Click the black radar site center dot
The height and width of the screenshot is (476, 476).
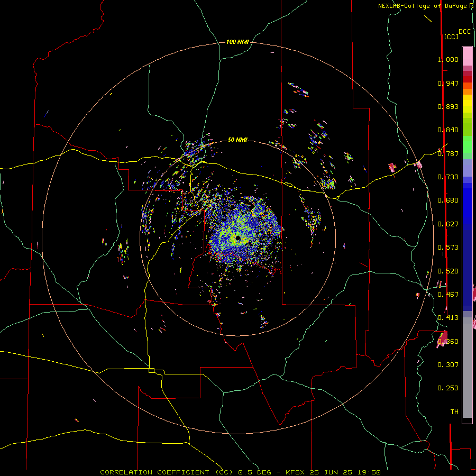coord(238,237)
